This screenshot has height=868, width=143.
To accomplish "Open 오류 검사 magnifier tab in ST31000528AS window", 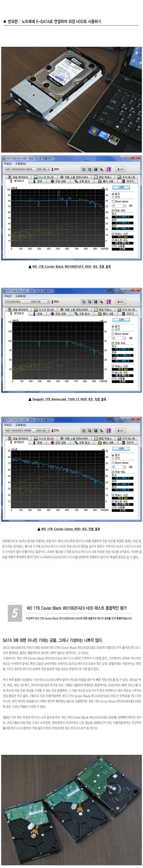I will pos(82,314).
